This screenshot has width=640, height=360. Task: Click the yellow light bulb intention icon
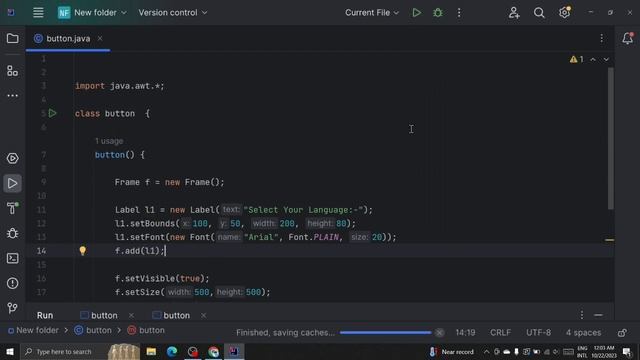[x=82, y=251]
